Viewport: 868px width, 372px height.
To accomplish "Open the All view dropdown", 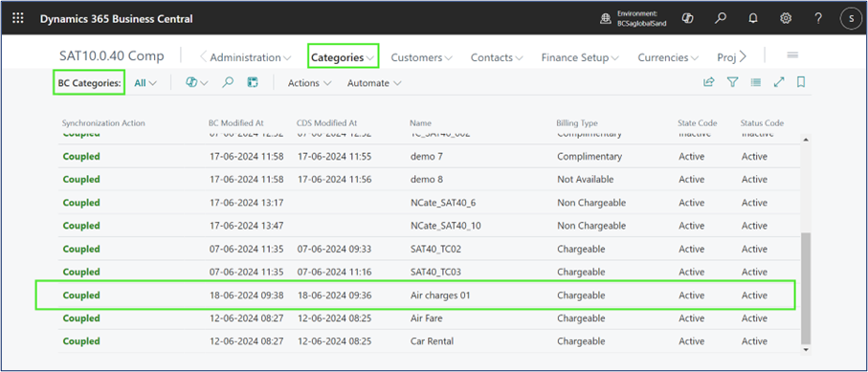I will pos(145,83).
